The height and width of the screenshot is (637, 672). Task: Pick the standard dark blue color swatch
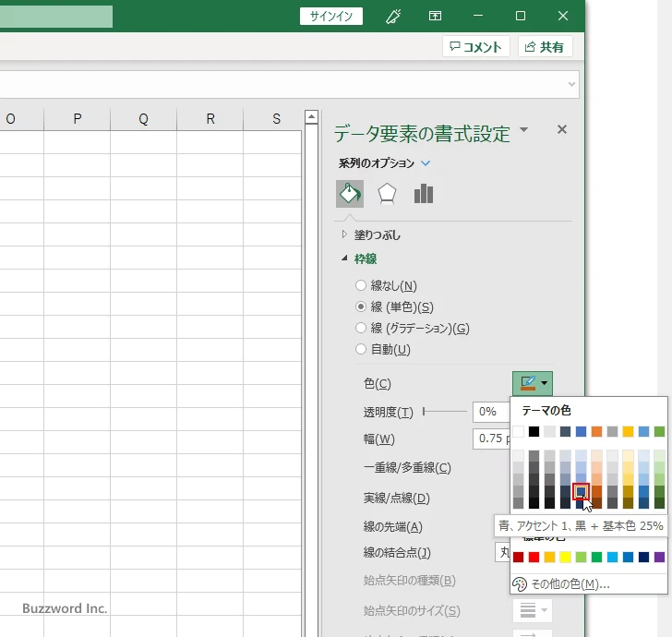click(x=643, y=557)
